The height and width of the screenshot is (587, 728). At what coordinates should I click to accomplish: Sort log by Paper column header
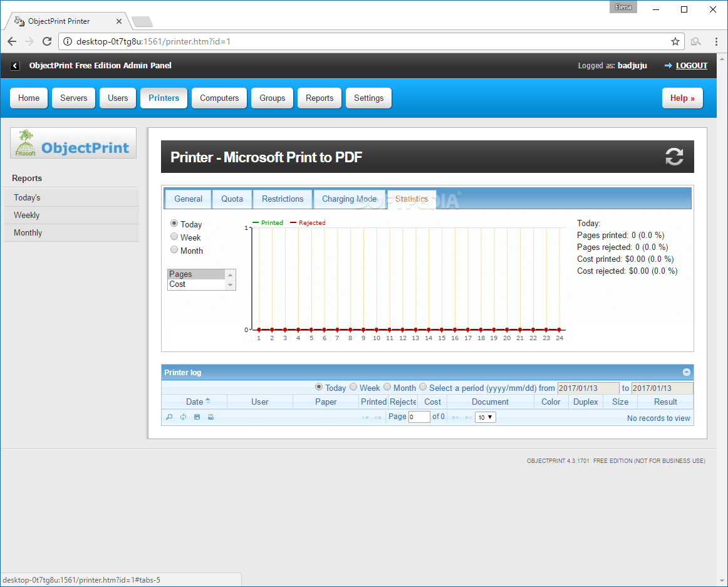pyautogui.click(x=326, y=402)
